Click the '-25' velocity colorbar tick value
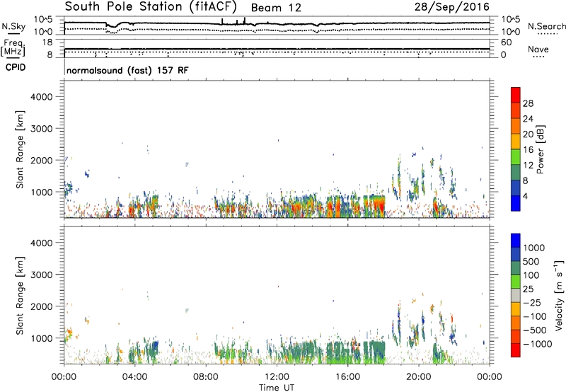Image resolution: width=566 pixels, height=392 pixels. pyautogui.click(x=532, y=302)
